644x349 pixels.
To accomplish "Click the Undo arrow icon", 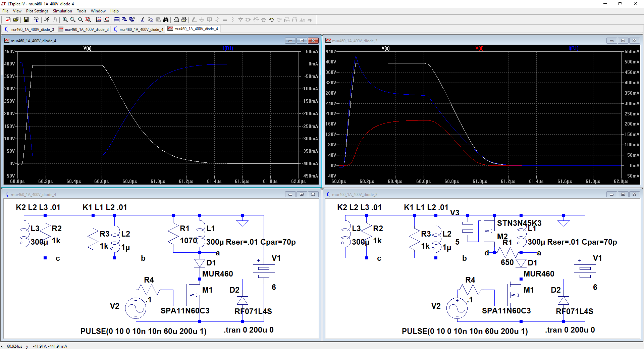I will click(x=271, y=20).
